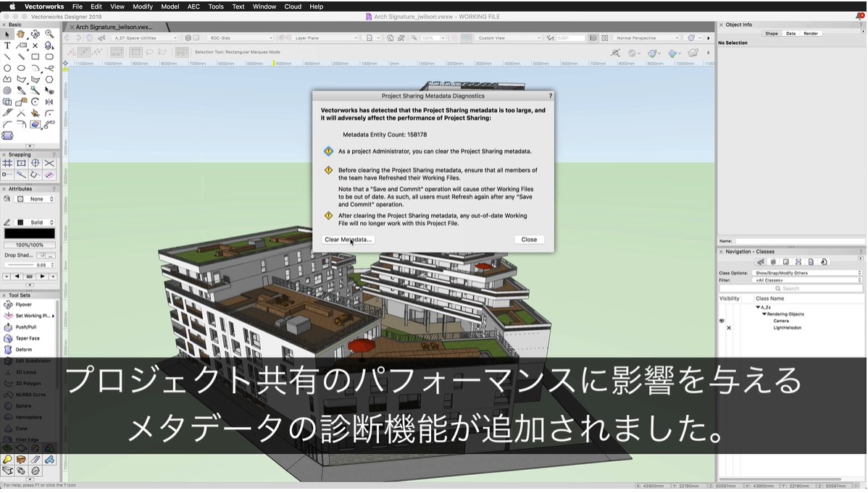Select the Arc tool
Viewport: 868px width, 493px height.
(x=36, y=68)
